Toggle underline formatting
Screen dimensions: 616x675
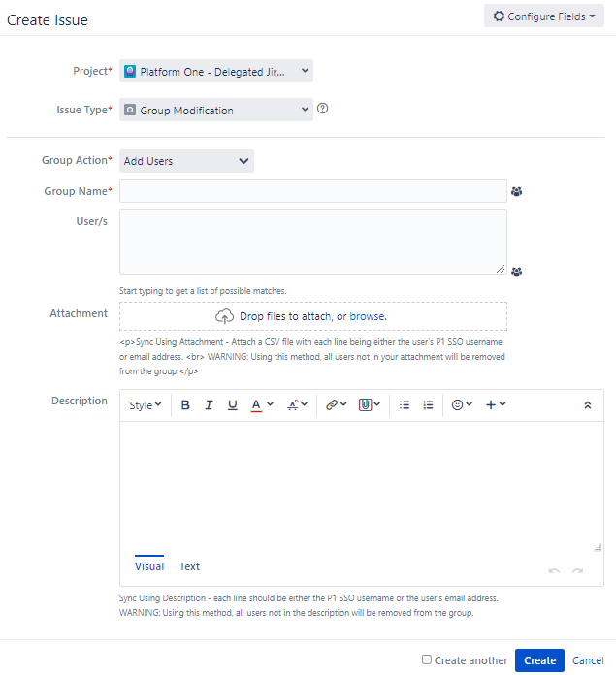point(233,405)
